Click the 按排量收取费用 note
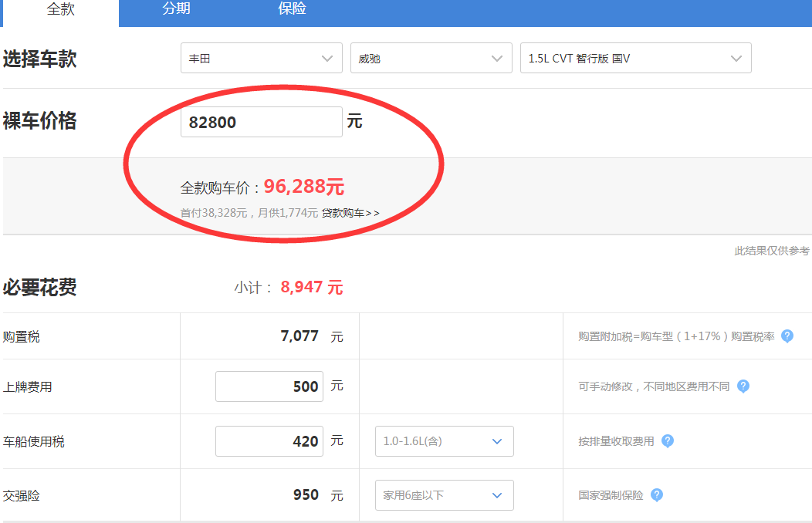The image size is (812, 523). pos(616,441)
